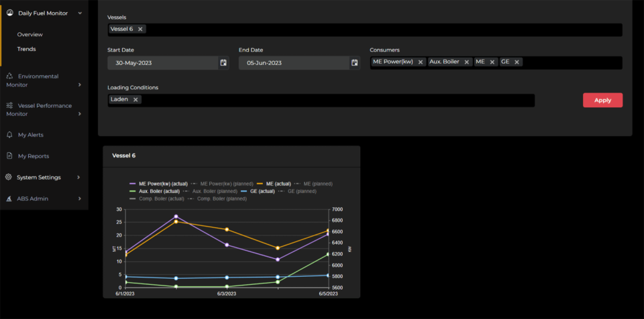Image resolution: width=644 pixels, height=319 pixels.
Task: Click the End Date input field
Action: (x=294, y=63)
